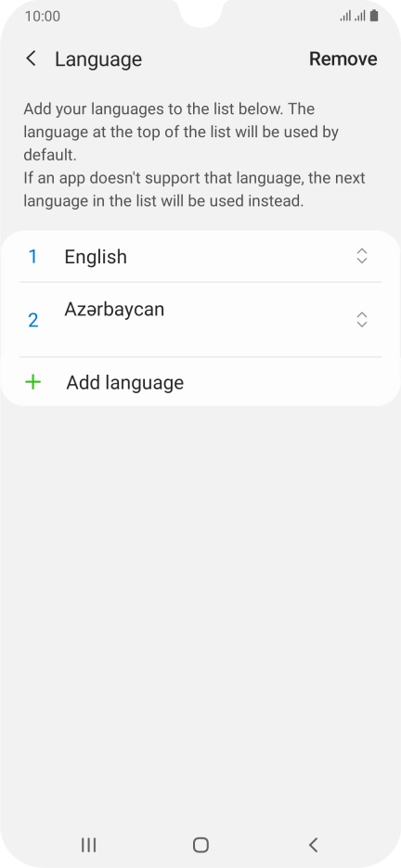Tap the Language page title
The width and height of the screenshot is (401, 868).
pyautogui.click(x=98, y=59)
